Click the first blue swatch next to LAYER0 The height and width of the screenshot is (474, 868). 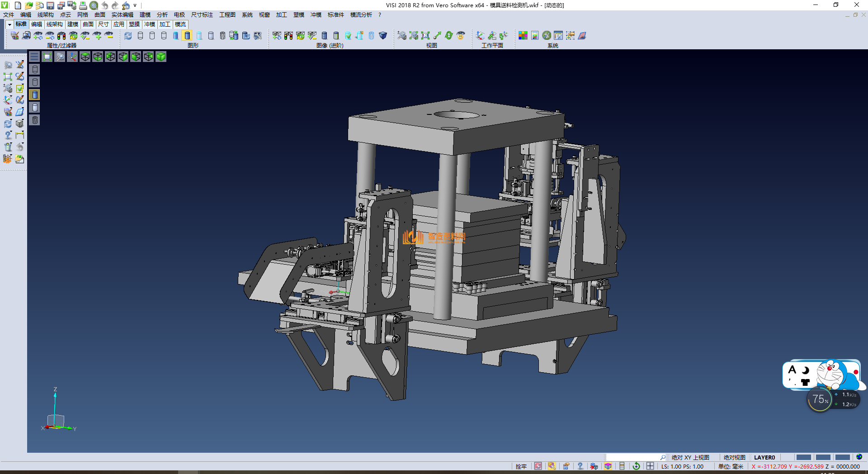pyautogui.click(x=803, y=457)
